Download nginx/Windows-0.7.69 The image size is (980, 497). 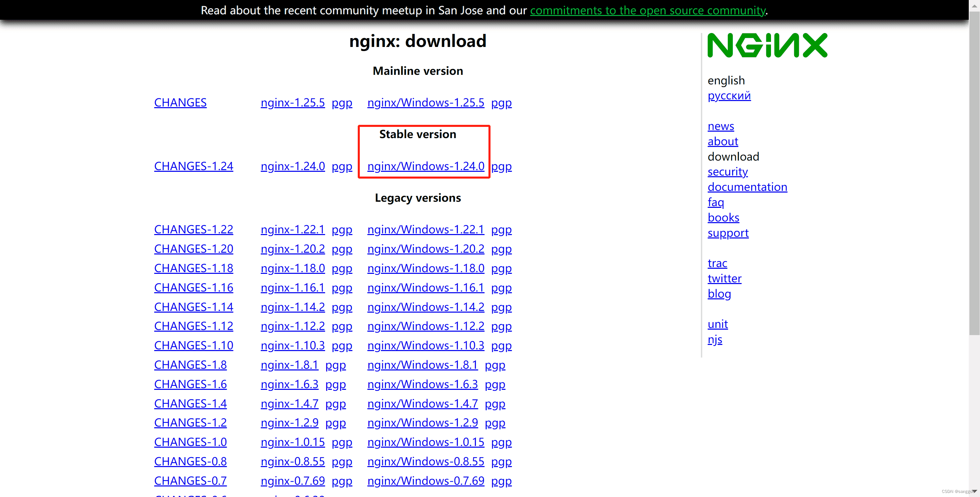coord(426,480)
